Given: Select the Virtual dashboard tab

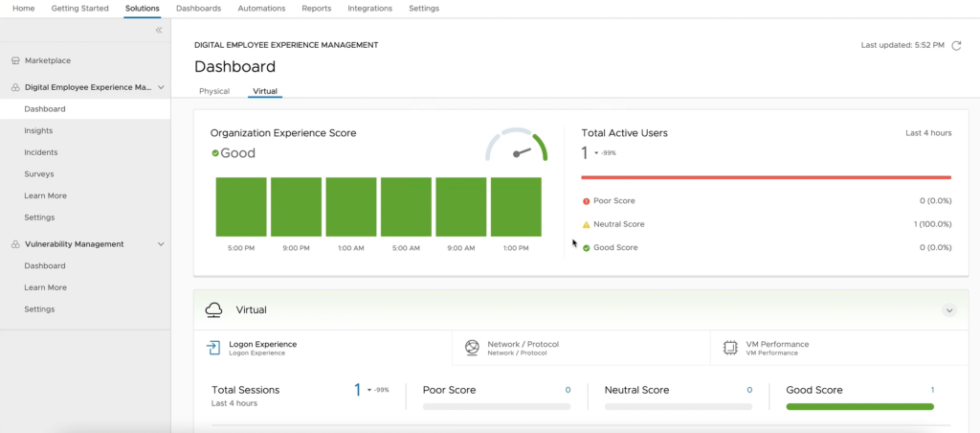Looking at the screenshot, I should pyautogui.click(x=265, y=91).
